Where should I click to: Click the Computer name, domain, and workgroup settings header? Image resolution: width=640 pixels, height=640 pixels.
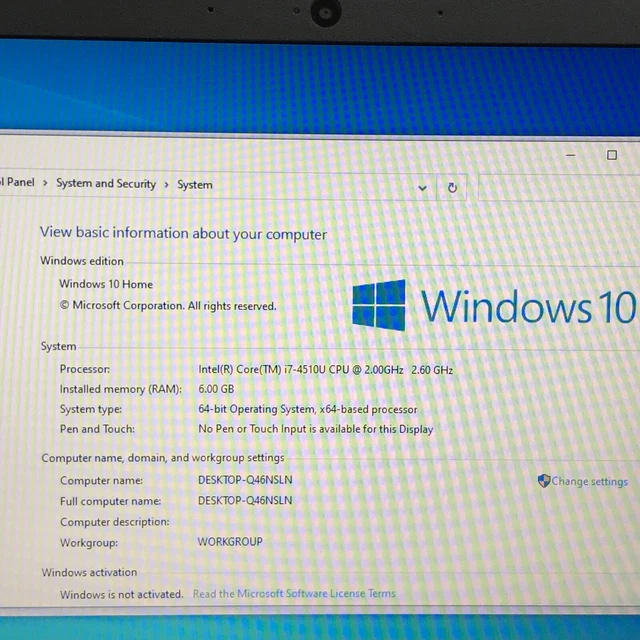point(163,458)
